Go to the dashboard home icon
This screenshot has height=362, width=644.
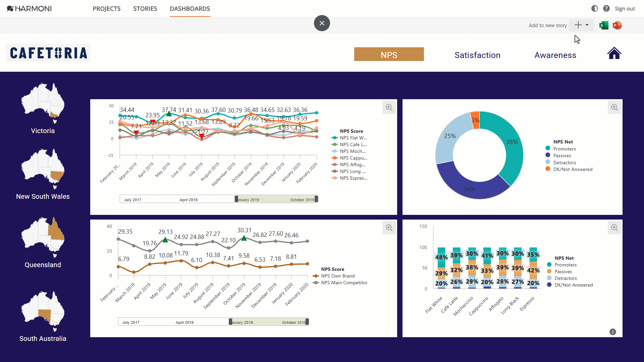(x=614, y=53)
